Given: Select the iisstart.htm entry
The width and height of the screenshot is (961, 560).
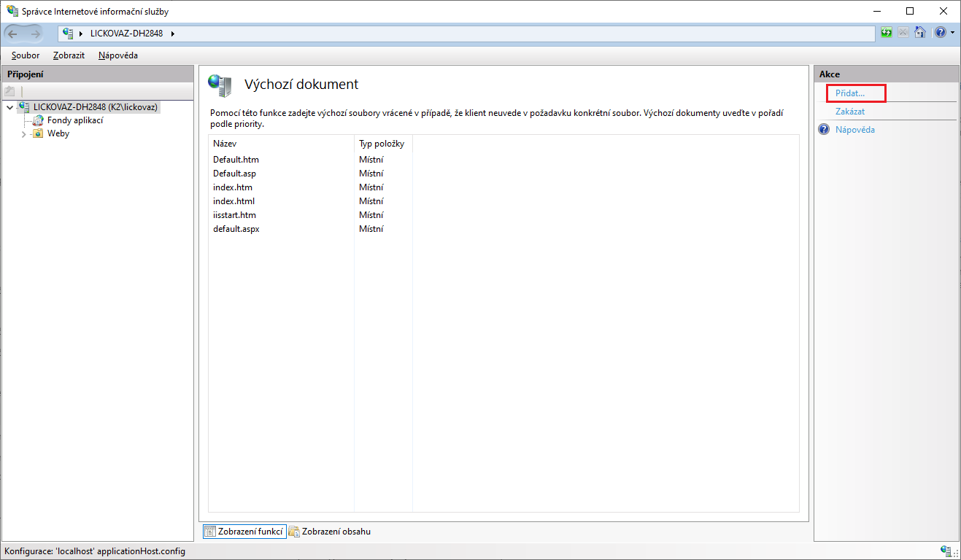Looking at the screenshot, I should coord(234,215).
